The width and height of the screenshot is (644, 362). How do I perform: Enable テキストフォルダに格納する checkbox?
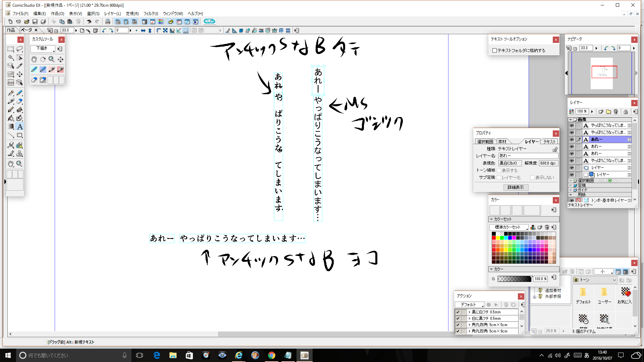pyautogui.click(x=494, y=51)
